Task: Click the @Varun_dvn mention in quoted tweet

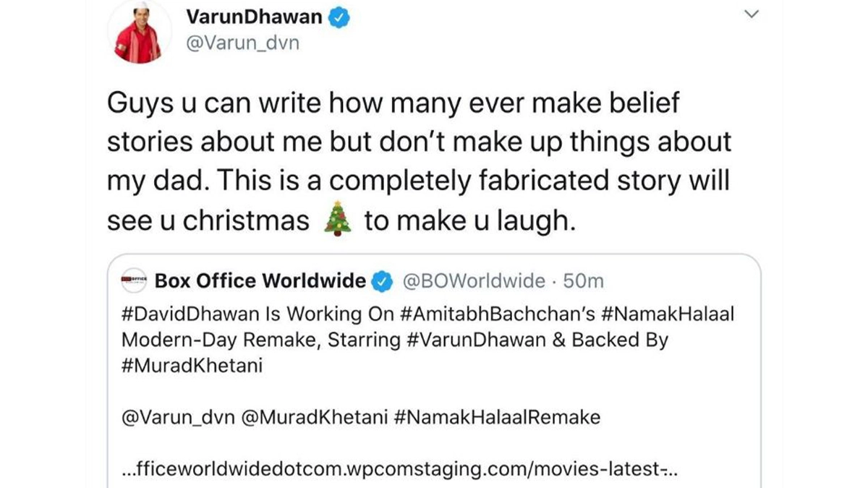Action: coord(173,417)
